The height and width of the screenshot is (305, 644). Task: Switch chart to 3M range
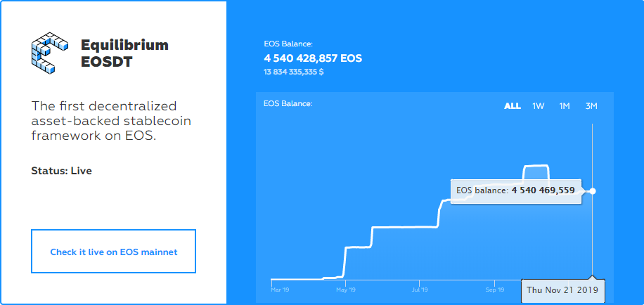(x=591, y=106)
